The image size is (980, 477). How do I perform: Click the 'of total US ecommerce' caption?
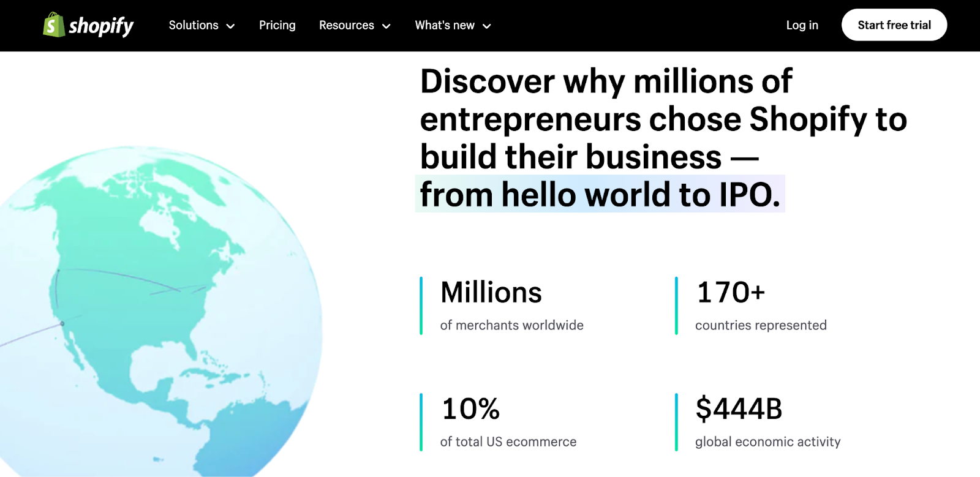pos(508,441)
